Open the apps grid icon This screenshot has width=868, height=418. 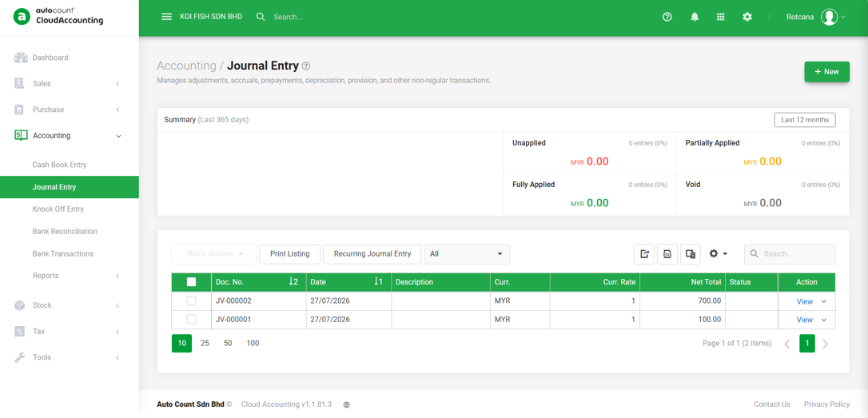coord(721,17)
